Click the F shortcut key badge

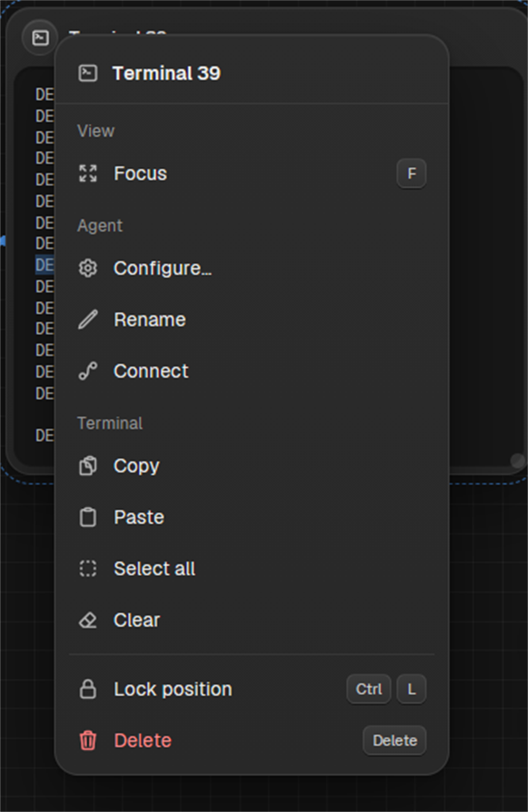[411, 174]
